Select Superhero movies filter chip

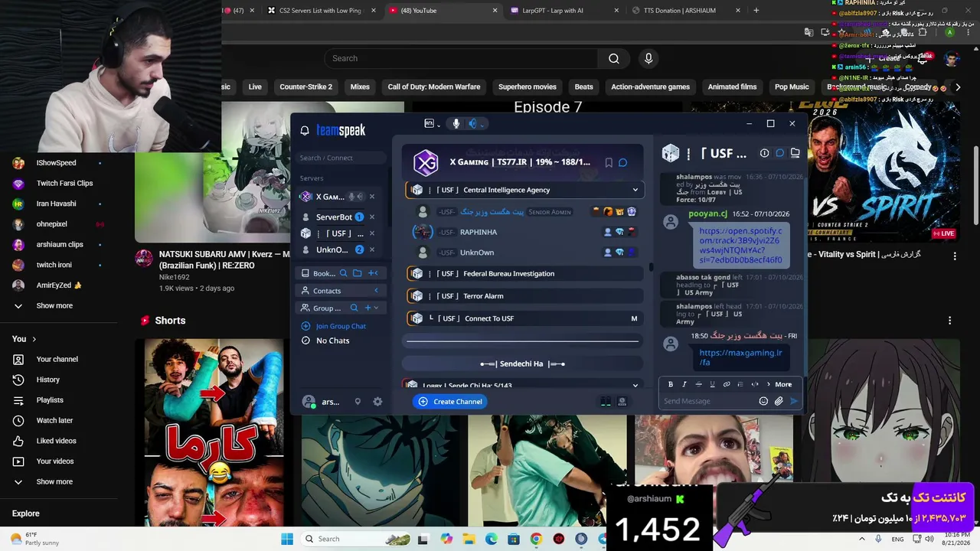click(528, 87)
